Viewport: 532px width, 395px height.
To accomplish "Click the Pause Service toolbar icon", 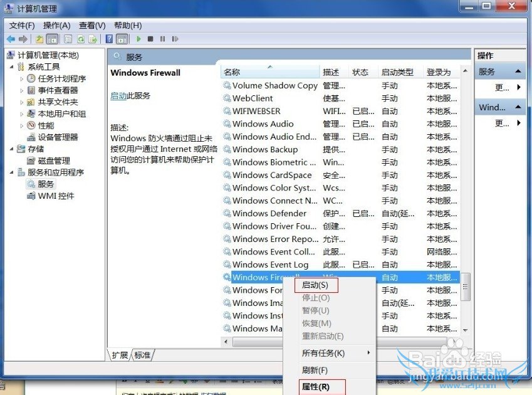I will [162, 39].
